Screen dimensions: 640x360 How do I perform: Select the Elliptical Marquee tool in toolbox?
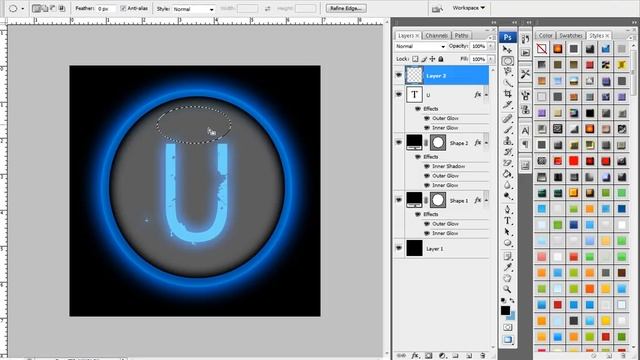tap(507, 61)
